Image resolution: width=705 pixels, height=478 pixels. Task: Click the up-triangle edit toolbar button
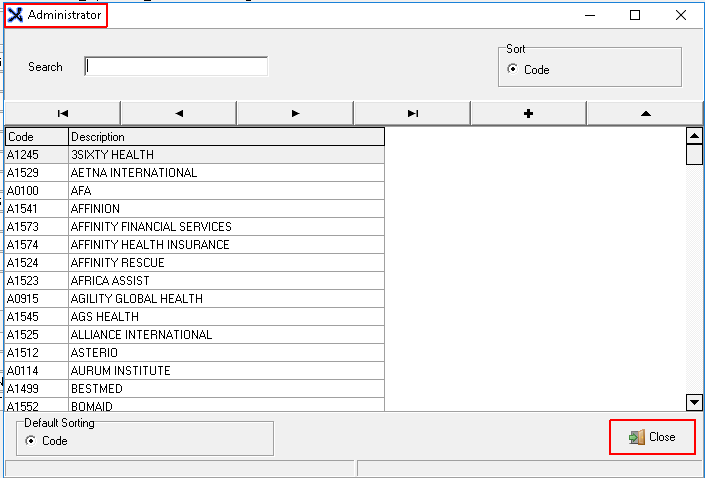pos(645,113)
